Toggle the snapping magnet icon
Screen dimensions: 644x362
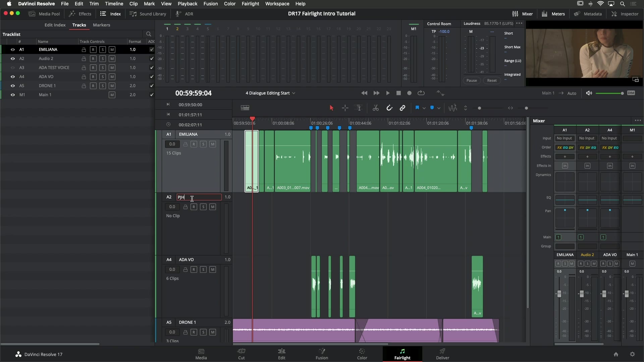point(389,108)
